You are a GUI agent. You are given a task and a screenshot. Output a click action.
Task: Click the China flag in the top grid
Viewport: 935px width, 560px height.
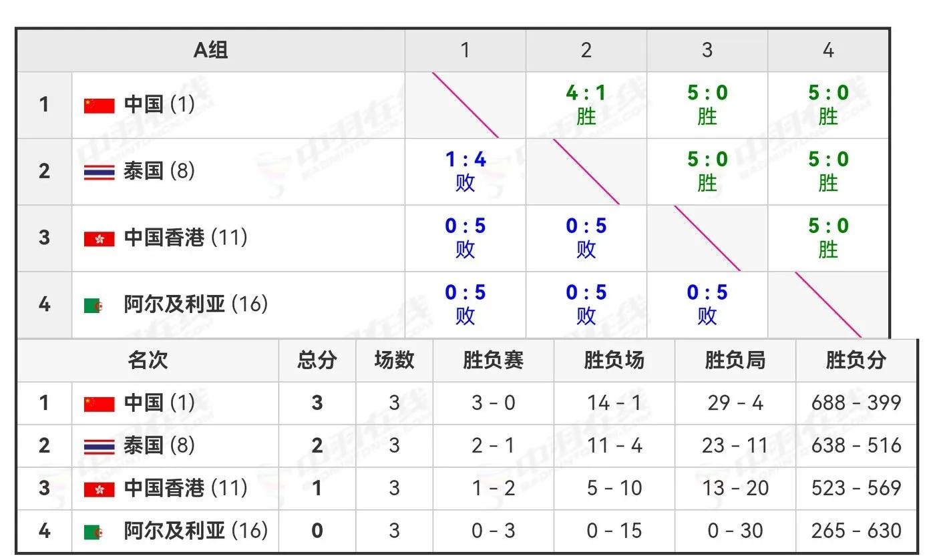[x=99, y=105]
